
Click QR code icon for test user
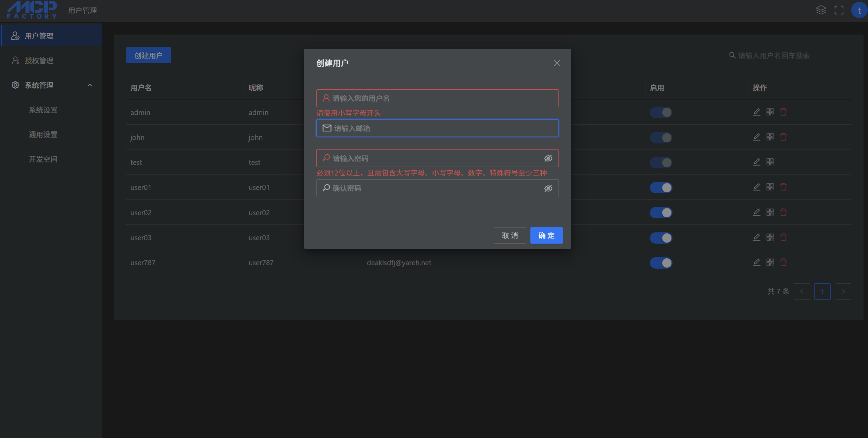(x=770, y=162)
